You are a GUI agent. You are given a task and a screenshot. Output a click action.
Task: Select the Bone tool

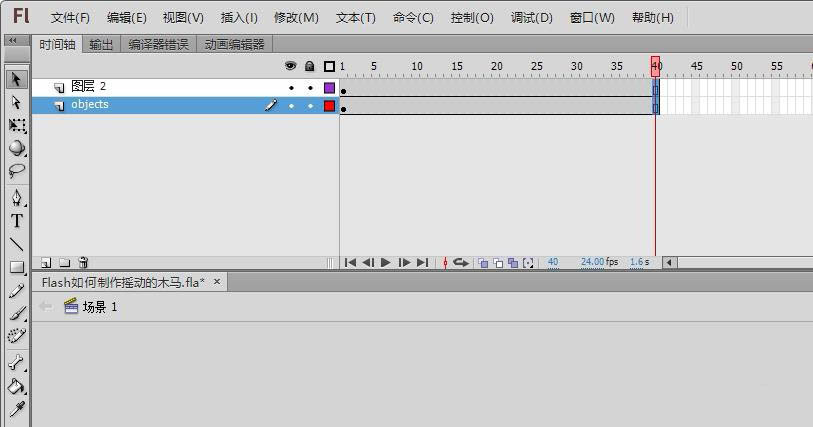pos(17,362)
